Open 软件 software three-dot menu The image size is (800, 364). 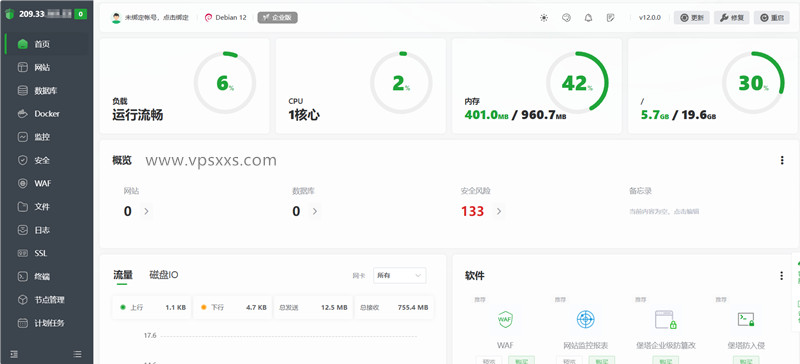pyautogui.click(x=781, y=276)
